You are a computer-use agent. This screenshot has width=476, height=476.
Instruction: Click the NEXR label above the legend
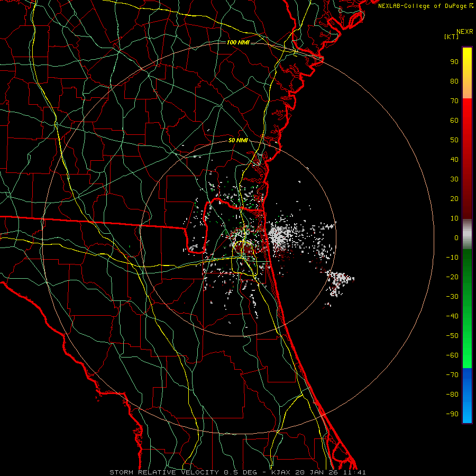click(465, 32)
